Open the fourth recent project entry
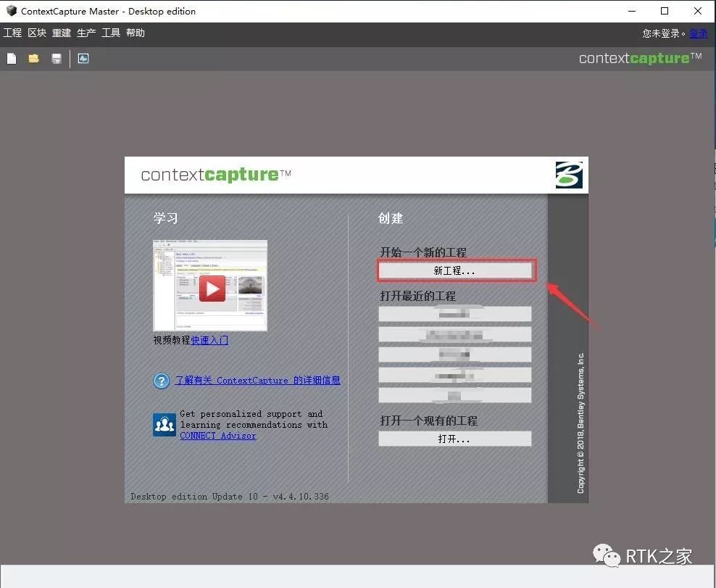This screenshot has height=588, width=716. pyautogui.click(x=455, y=375)
